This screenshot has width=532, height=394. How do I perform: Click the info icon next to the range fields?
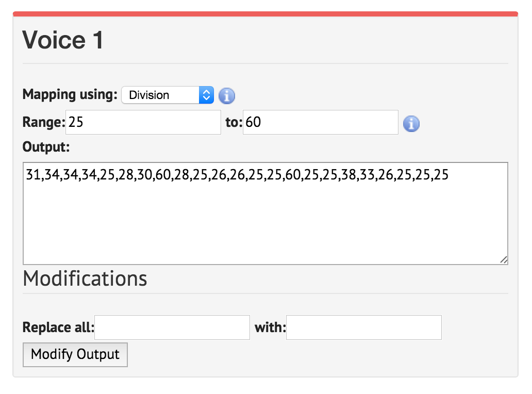point(411,123)
